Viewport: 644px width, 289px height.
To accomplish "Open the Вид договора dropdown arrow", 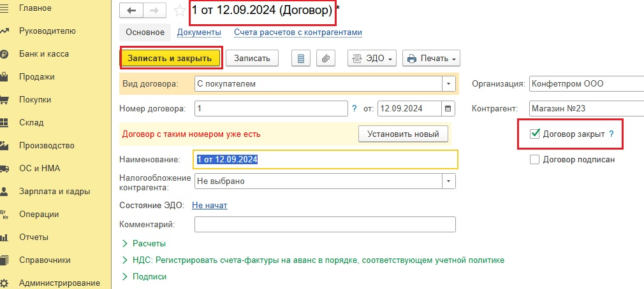I will [x=448, y=84].
